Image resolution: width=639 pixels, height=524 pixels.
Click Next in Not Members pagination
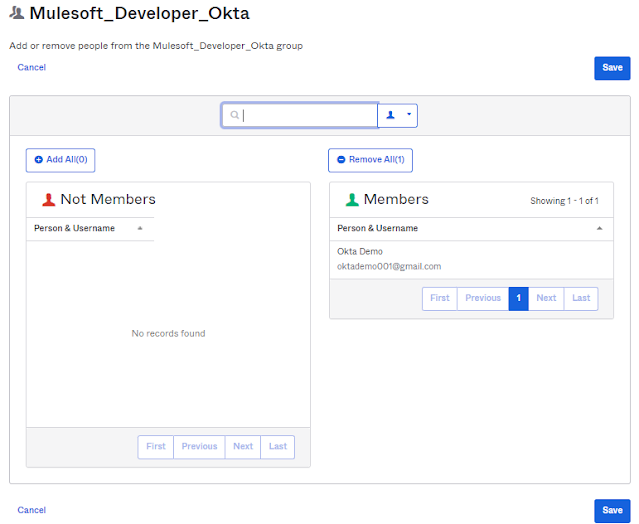pos(243,447)
